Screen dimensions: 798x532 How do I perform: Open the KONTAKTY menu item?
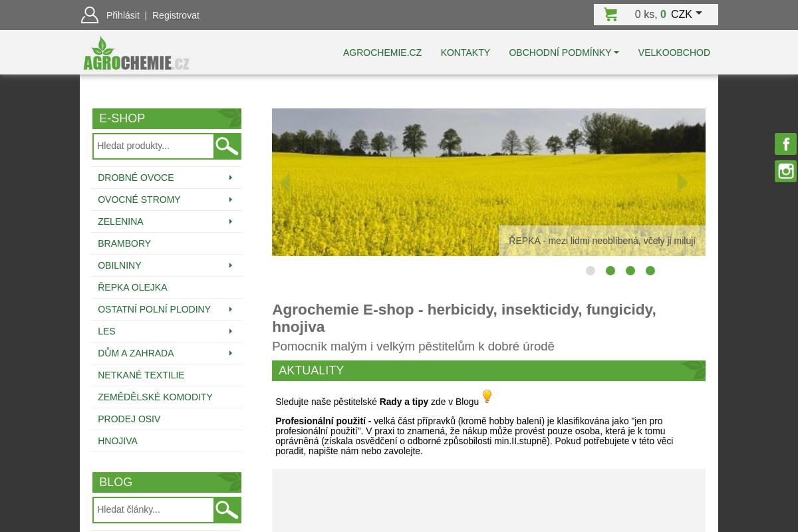tap(465, 53)
